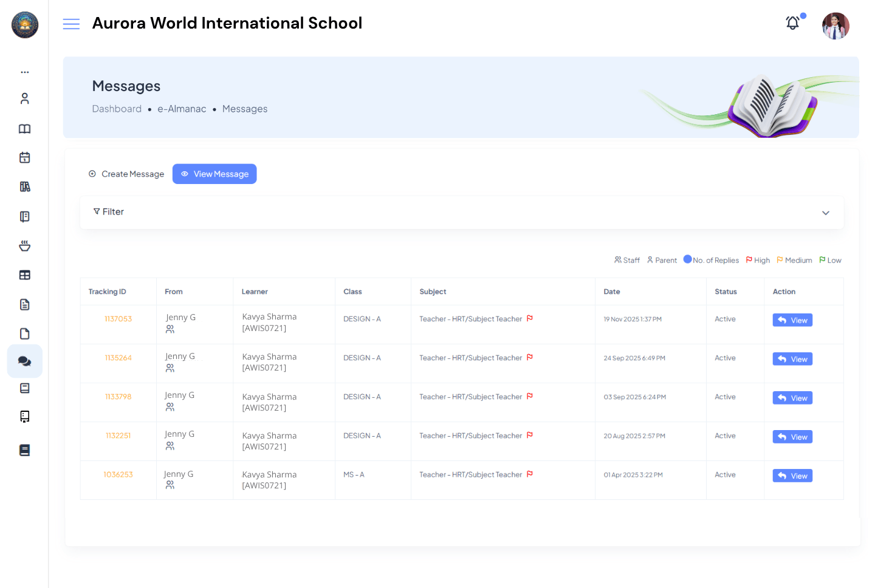This screenshot has height=588, width=875.
Task: View message with Tracking ID 1137053
Action: tap(792, 320)
